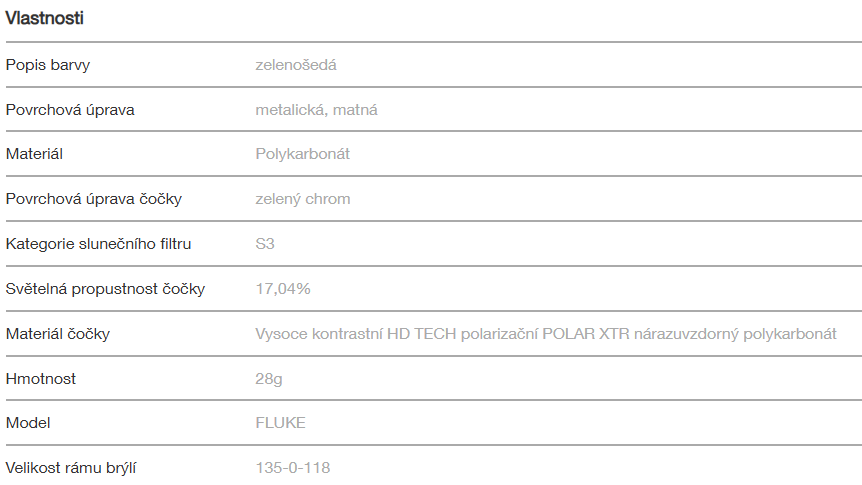Screen dimensions: 862x485
Task: Click the Materiál čočky label
Action: (58, 334)
